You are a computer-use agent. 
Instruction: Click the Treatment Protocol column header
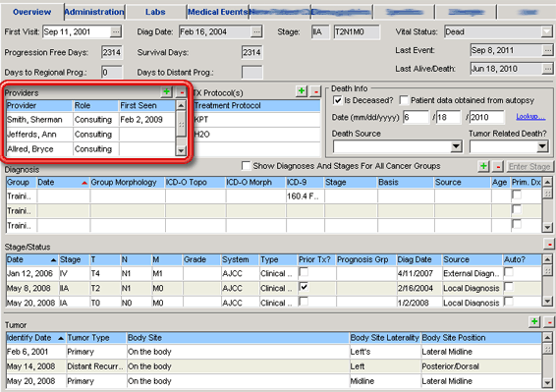(x=256, y=105)
